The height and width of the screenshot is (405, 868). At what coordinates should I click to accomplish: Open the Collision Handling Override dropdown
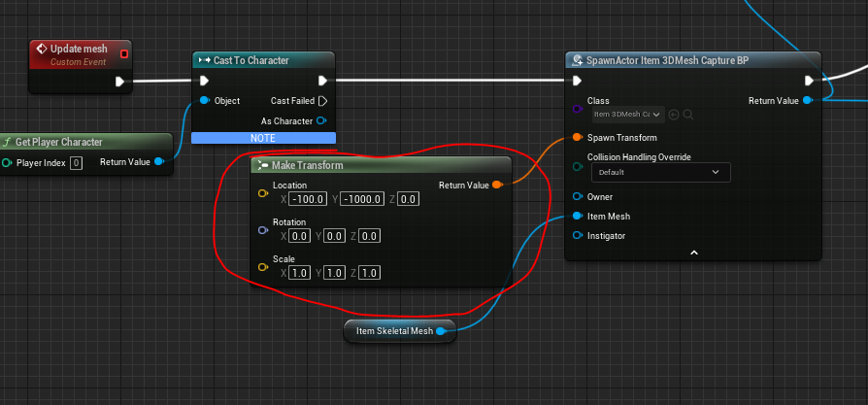pyautogui.click(x=661, y=172)
